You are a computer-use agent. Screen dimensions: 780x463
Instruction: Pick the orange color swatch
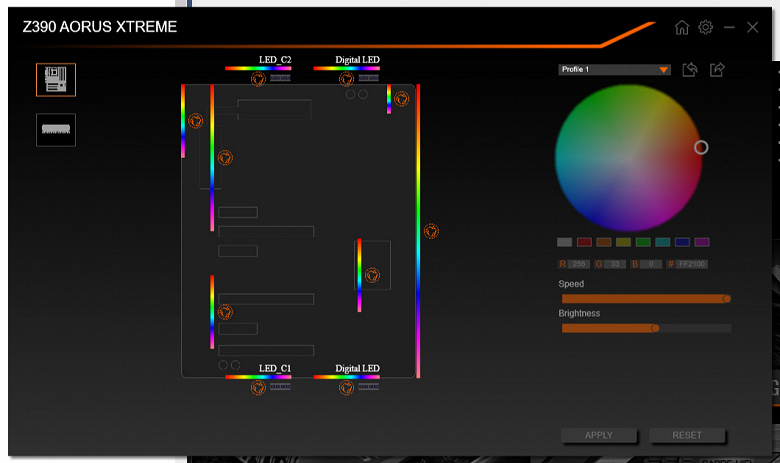click(x=604, y=242)
